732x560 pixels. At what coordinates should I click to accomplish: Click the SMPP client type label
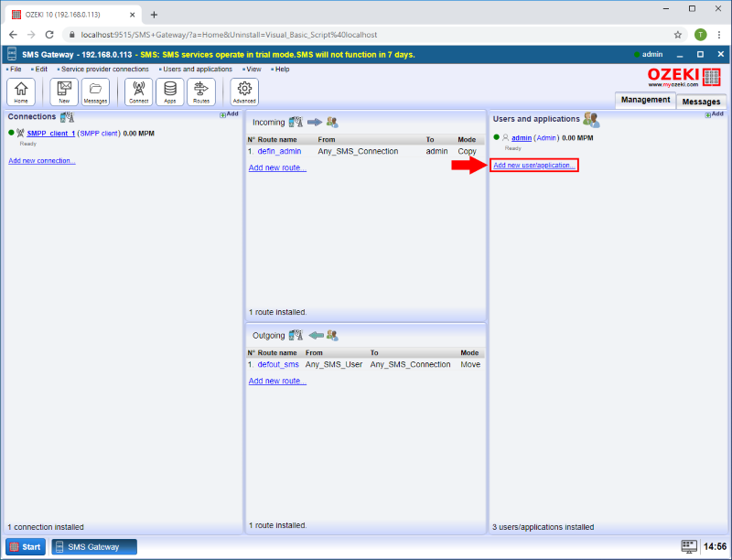[x=99, y=134]
